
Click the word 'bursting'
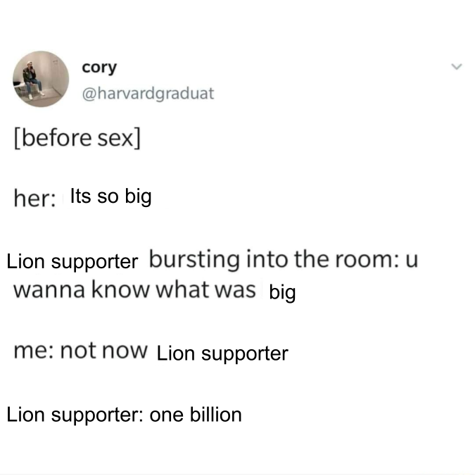[x=194, y=260]
